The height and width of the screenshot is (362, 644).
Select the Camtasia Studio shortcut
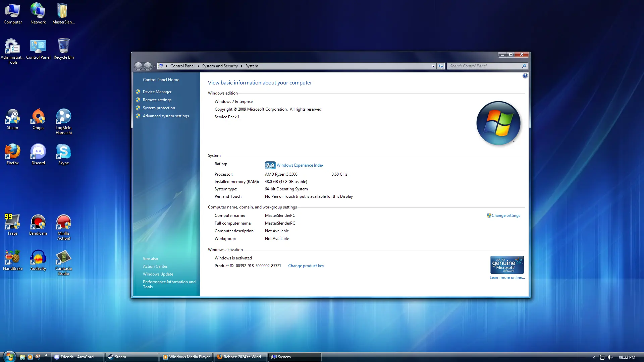click(63, 263)
